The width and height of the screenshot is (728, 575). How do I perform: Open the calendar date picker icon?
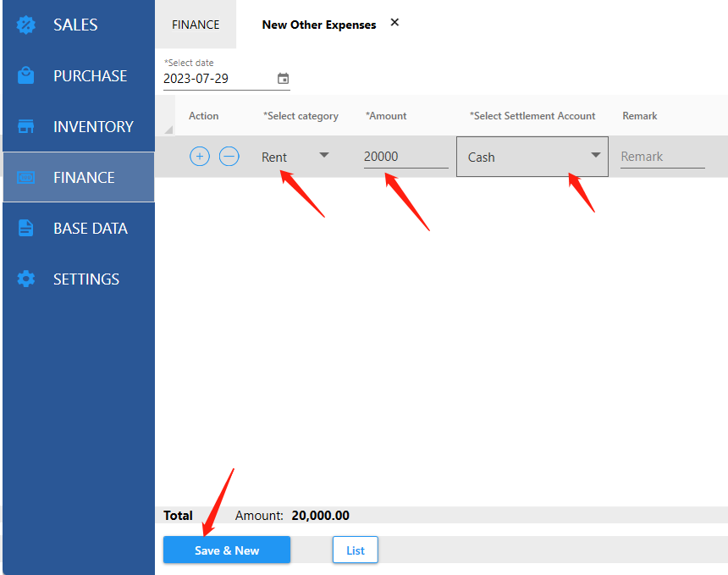tap(283, 79)
